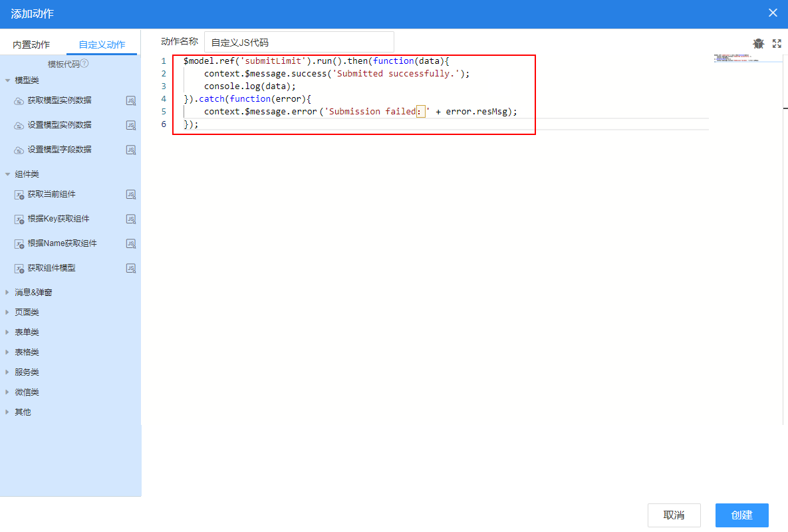Click JS icon beside 根据Key获取组件
Image resolution: width=788 pixels, height=532 pixels.
[131, 219]
